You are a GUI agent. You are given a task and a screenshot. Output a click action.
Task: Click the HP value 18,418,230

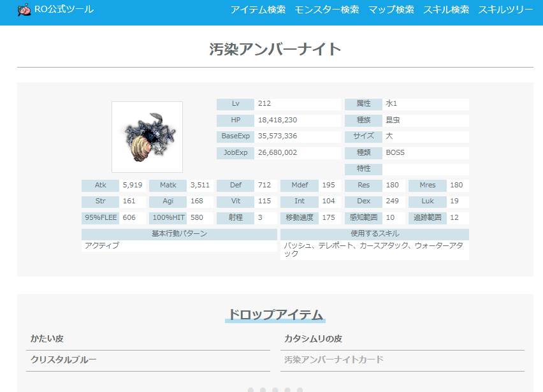pyautogui.click(x=278, y=120)
